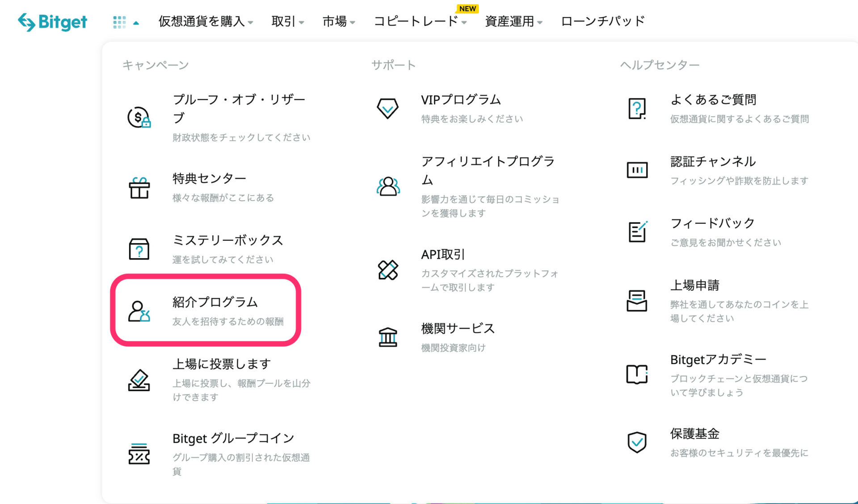Open 認証チャンネル link
This screenshot has width=858, height=504.
(x=713, y=161)
